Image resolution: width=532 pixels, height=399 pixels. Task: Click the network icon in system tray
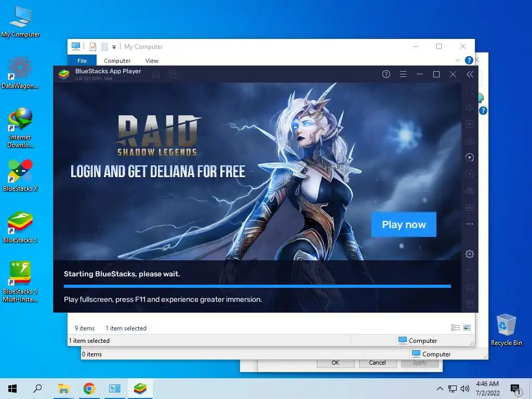(x=453, y=389)
